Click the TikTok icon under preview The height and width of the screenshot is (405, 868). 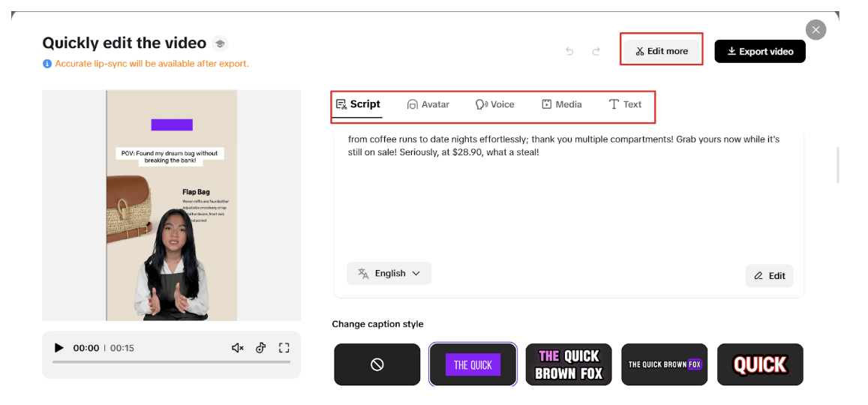(261, 348)
